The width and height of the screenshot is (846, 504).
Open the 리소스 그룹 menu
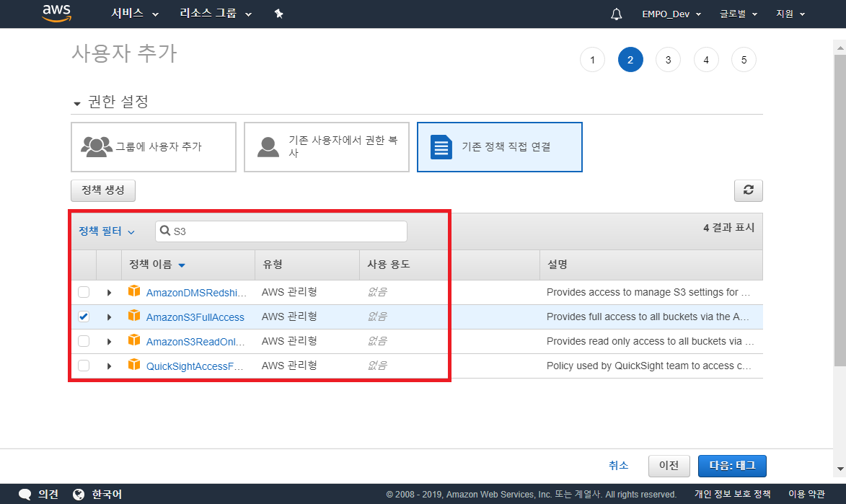pos(216,14)
